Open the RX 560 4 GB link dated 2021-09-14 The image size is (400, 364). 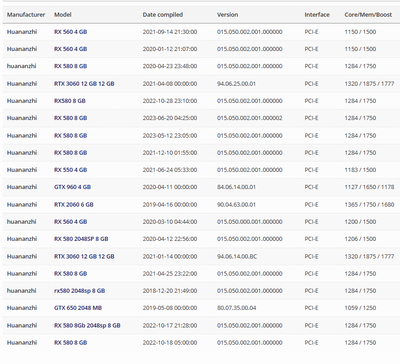pyautogui.click(x=71, y=32)
